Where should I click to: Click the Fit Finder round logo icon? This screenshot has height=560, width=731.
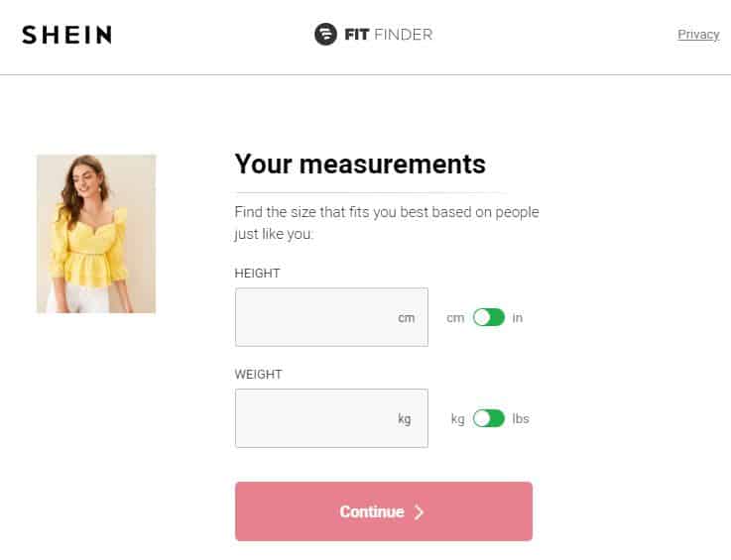click(325, 34)
